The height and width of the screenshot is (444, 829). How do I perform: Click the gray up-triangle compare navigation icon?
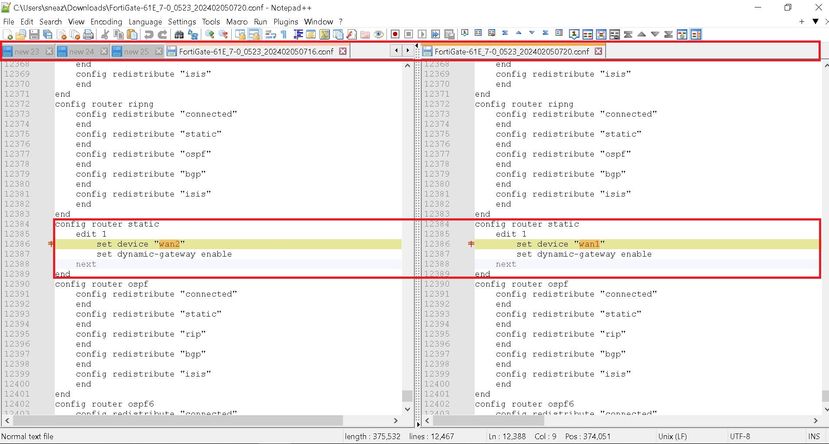coord(641,34)
